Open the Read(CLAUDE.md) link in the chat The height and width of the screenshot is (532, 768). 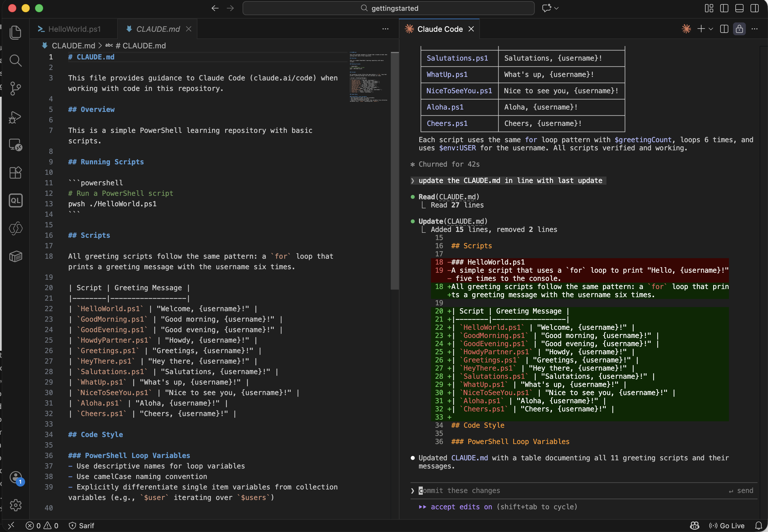click(x=458, y=197)
